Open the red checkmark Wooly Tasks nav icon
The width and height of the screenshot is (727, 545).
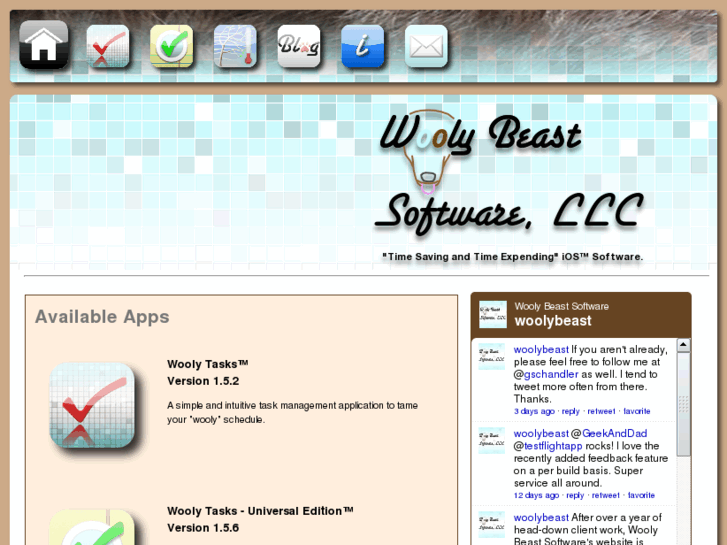tap(108, 46)
